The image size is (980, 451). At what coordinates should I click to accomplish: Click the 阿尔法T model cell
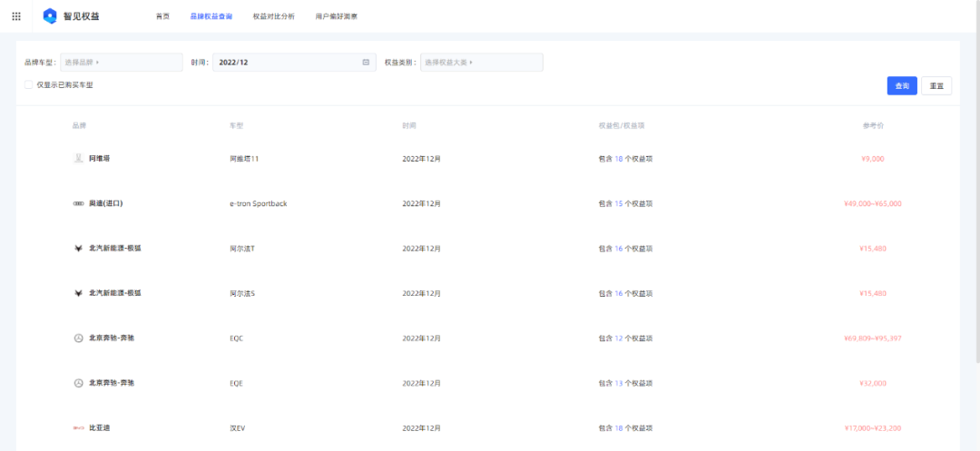point(242,249)
